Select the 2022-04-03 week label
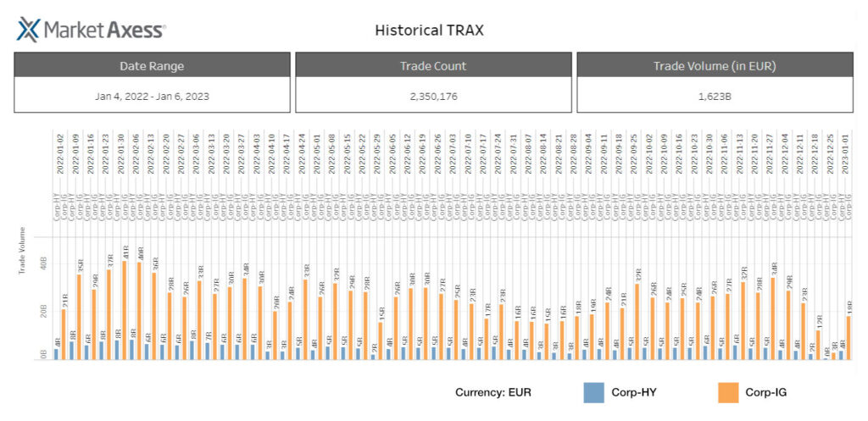The image size is (868, 421). pyautogui.click(x=257, y=153)
